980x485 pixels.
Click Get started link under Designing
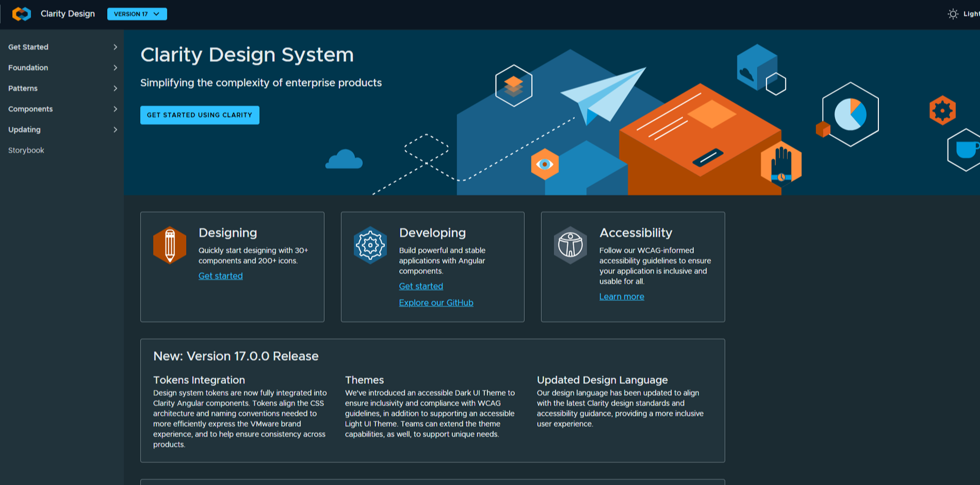(x=221, y=276)
